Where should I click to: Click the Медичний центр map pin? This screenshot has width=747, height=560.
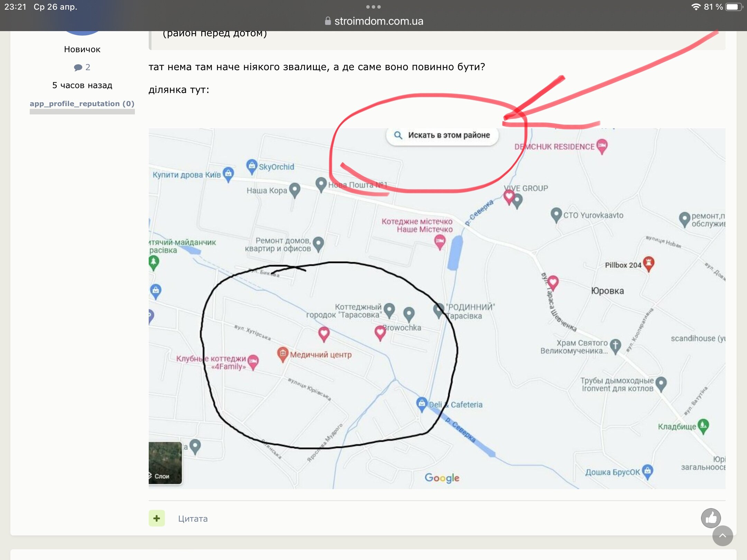click(283, 354)
